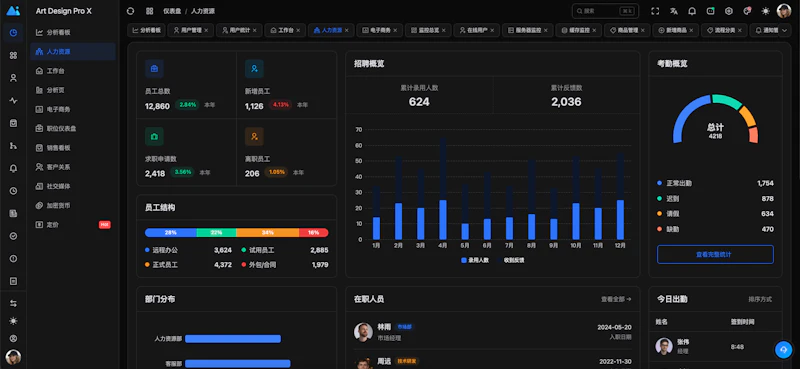Switch to the 分析看板 tab
The height and width of the screenshot is (369, 800).
[x=146, y=30]
